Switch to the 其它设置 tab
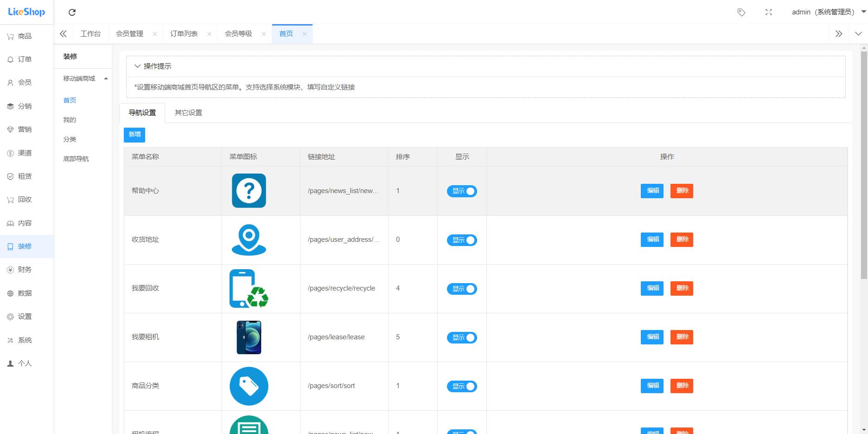This screenshot has height=434, width=868. [188, 113]
